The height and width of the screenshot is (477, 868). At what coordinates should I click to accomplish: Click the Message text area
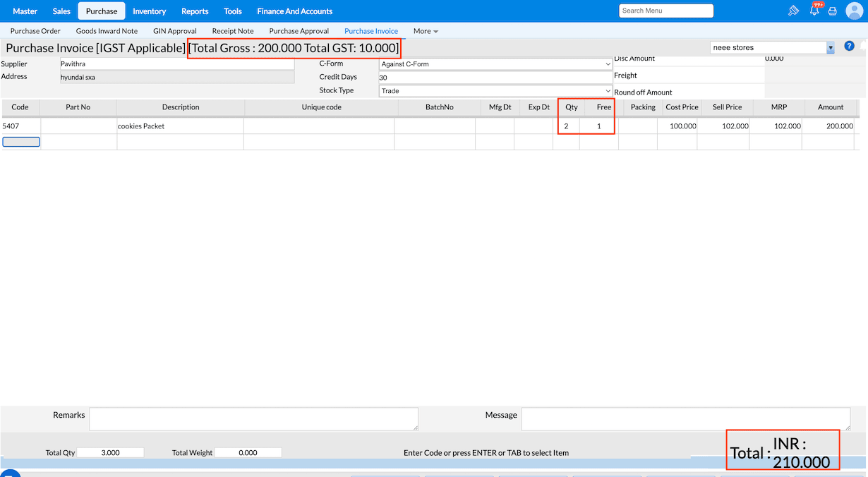(686, 418)
